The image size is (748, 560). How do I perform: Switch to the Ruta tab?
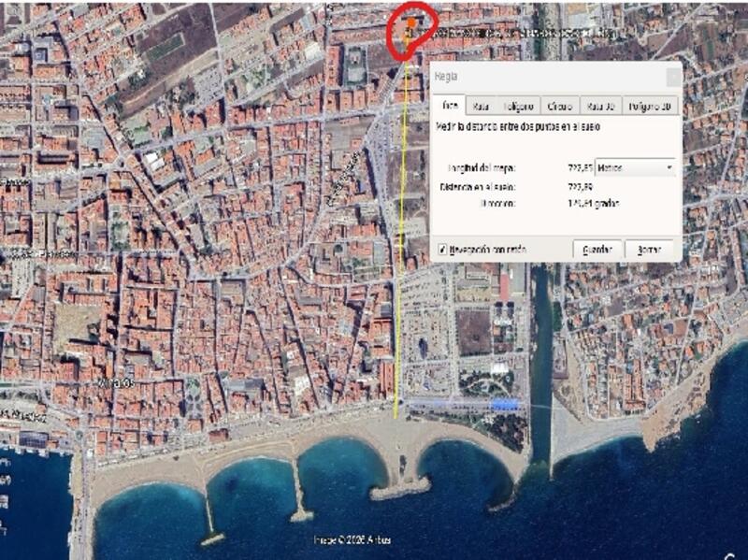tap(483, 106)
